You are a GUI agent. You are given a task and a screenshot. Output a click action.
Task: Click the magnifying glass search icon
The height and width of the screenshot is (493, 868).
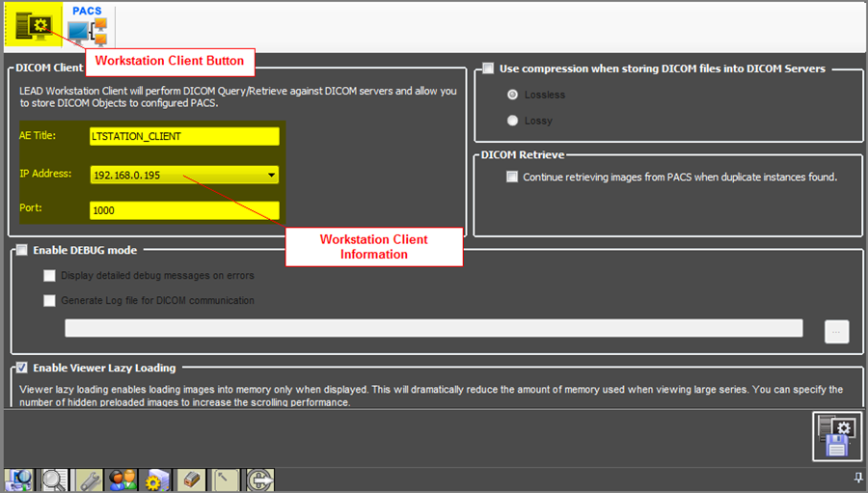coord(54,479)
